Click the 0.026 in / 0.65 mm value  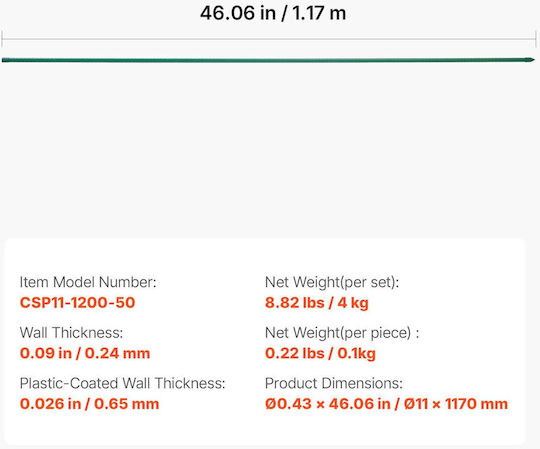coord(90,404)
